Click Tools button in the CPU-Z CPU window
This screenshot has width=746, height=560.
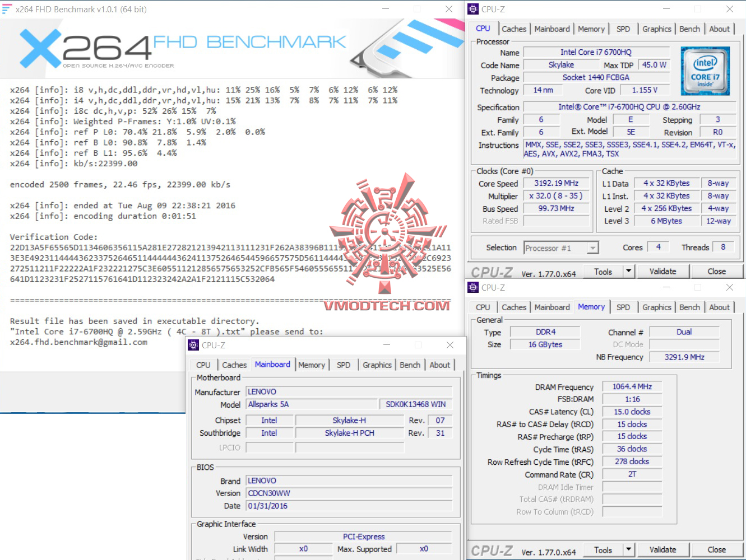pyautogui.click(x=603, y=272)
